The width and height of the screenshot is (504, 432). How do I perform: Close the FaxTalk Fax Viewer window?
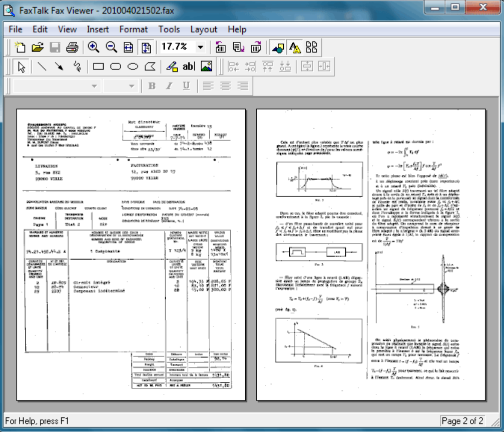pos(483,7)
